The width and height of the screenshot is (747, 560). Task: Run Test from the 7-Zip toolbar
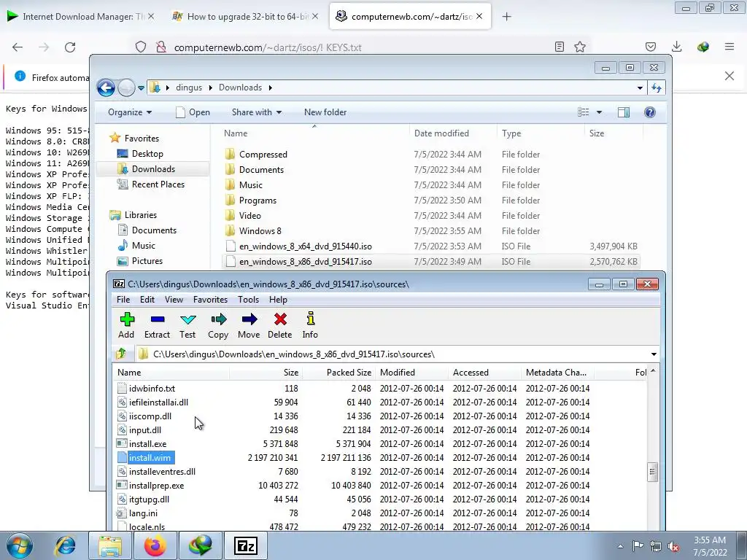click(x=187, y=325)
